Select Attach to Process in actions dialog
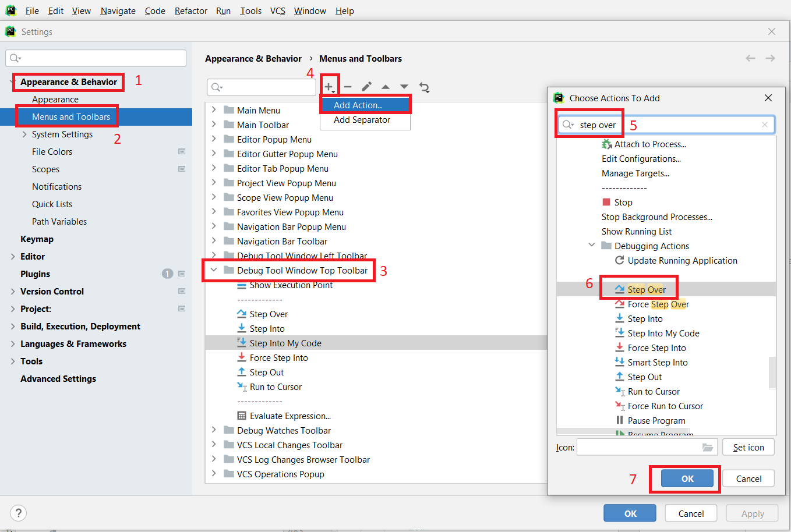 [650, 144]
